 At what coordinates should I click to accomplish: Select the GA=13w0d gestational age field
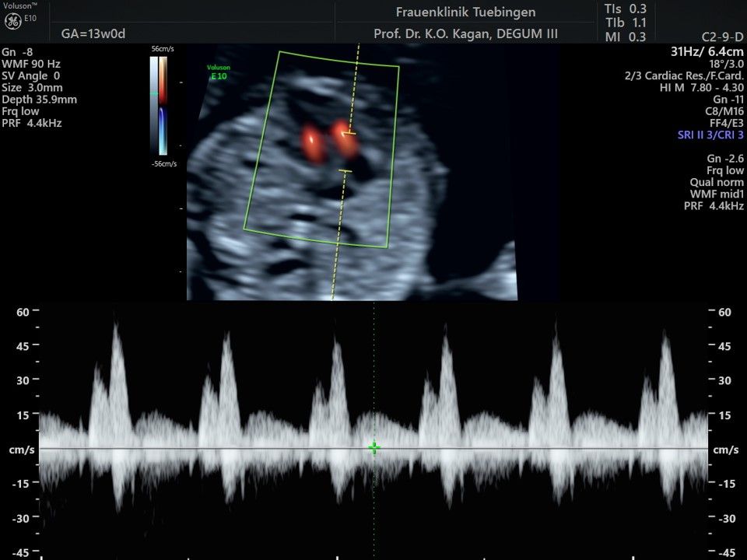[x=93, y=33]
